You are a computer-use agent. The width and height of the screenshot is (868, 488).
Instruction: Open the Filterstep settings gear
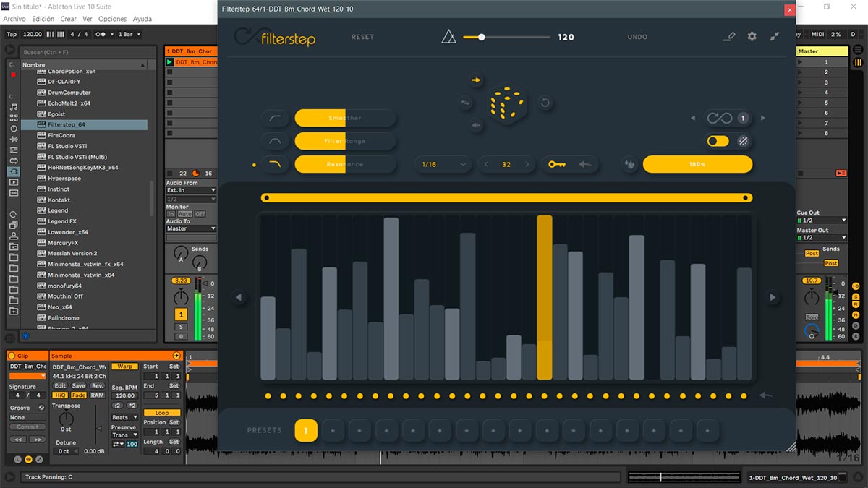(x=752, y=36)
